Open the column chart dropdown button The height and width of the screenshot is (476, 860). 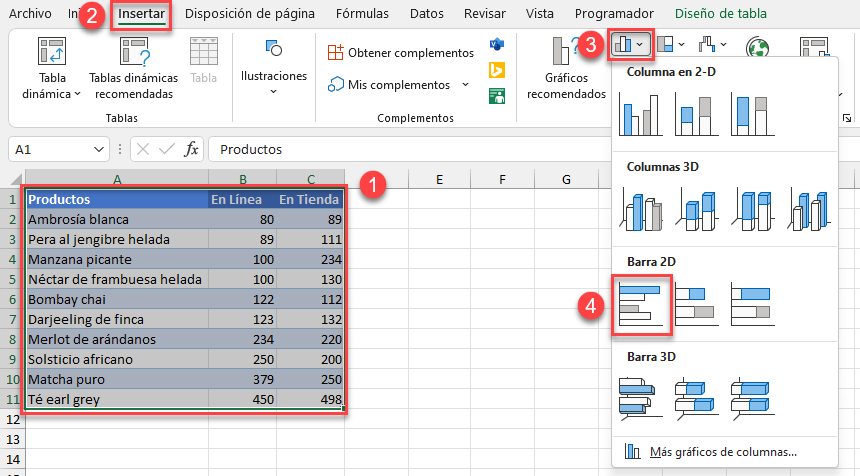(x=630, y=44)
